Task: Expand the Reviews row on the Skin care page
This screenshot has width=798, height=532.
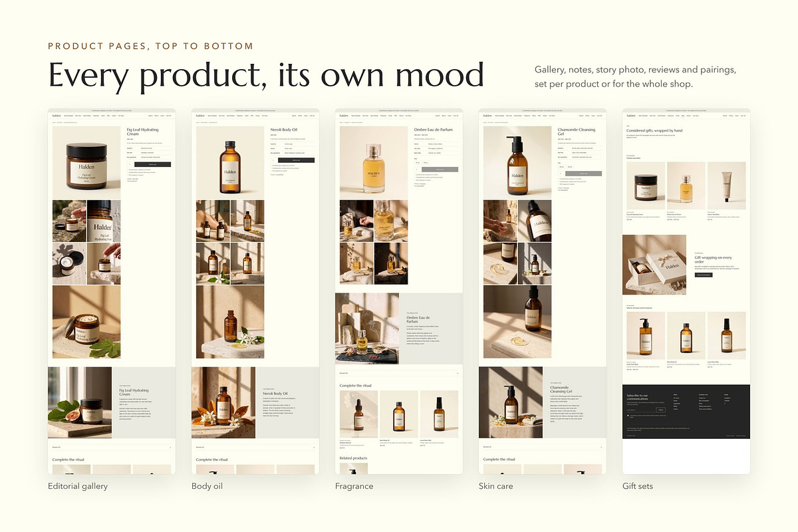Action: pyautogui.click(x=543, y=447)
